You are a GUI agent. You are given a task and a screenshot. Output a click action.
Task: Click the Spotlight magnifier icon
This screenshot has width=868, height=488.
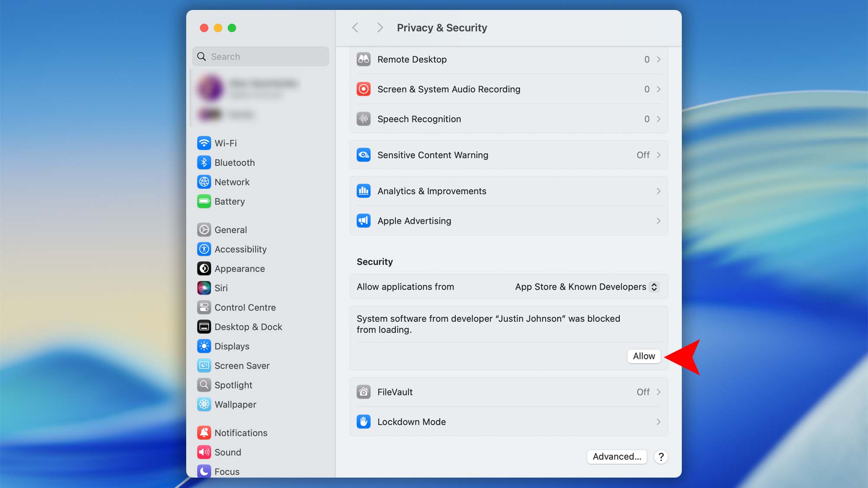point(204,385)
